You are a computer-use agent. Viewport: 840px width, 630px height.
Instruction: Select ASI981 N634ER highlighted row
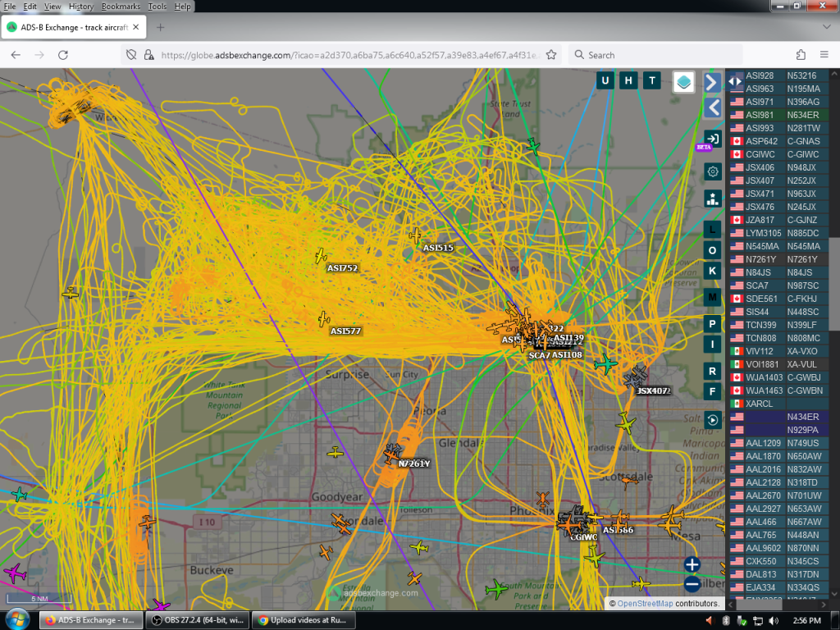(779, 115)
